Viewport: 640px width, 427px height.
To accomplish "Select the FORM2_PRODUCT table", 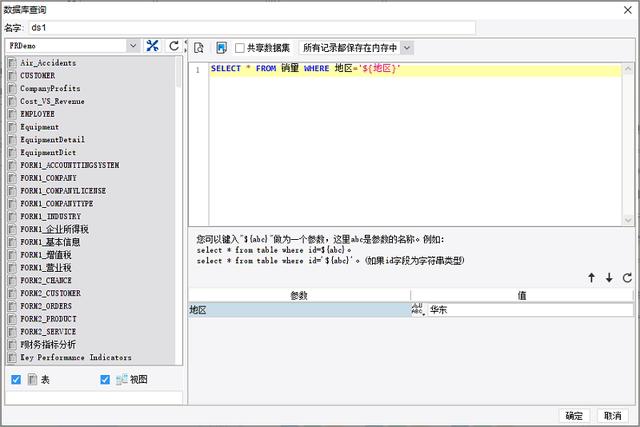I will click(x=48, y=319).
